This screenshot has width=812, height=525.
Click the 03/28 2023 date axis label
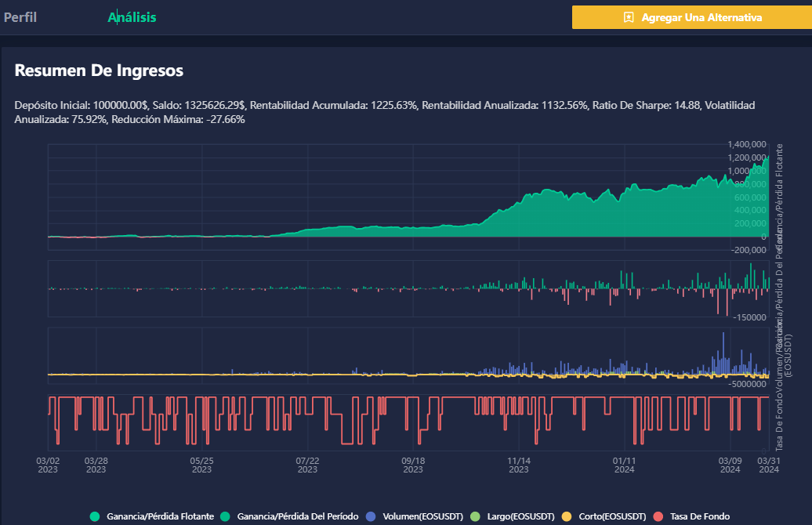(x=96, y=465)
